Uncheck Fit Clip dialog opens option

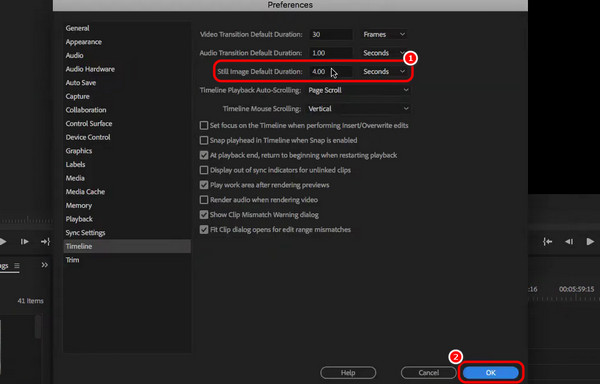coord(204,230)
